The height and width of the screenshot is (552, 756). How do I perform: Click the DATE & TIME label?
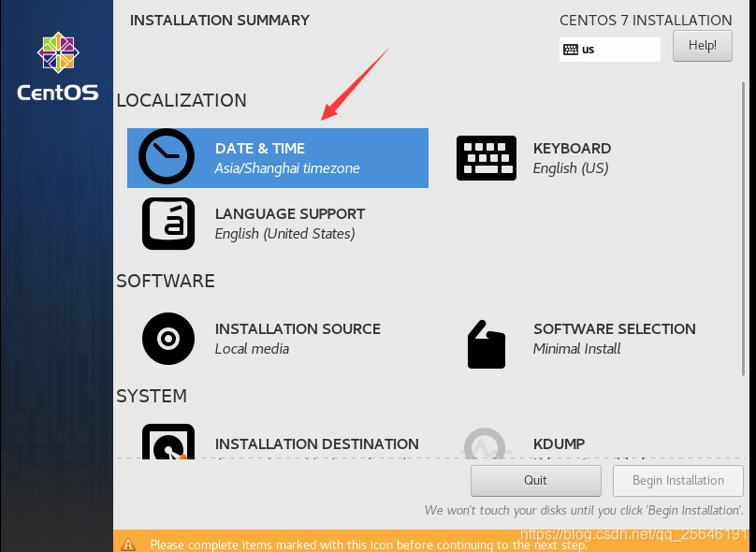260,148
